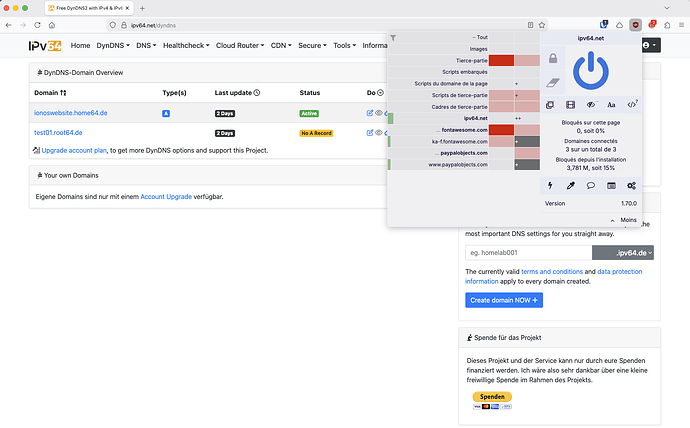Open the uBlock logger icon

[611, 185]
